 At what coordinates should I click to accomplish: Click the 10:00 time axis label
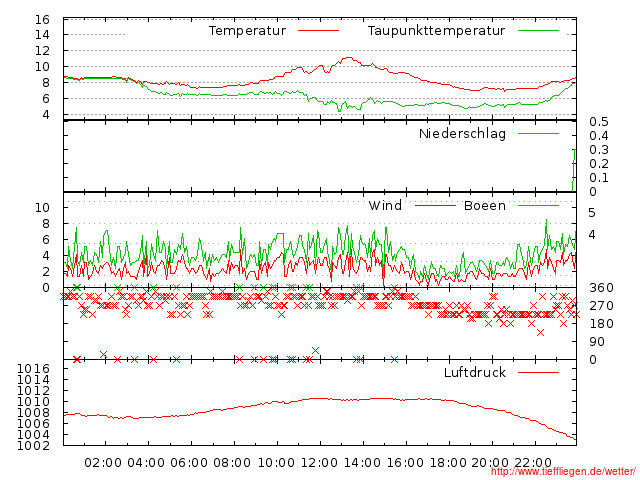tap(276, 463)
